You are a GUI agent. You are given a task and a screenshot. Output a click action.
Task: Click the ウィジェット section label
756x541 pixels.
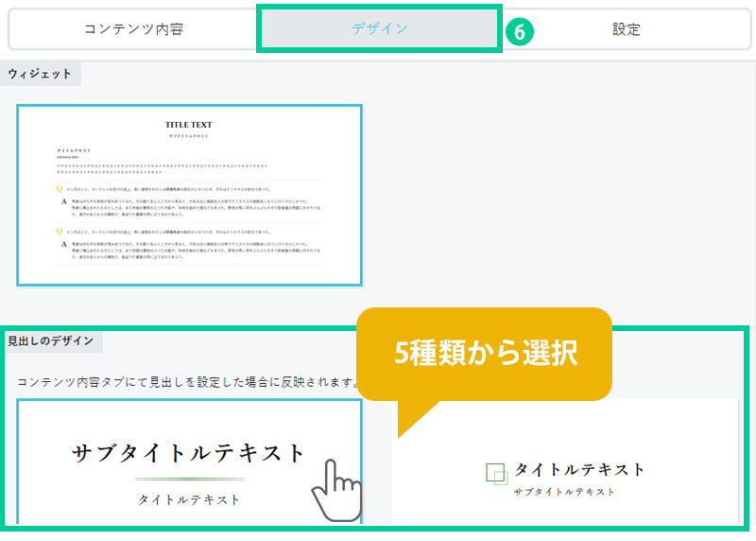click(x=39, y=74)
